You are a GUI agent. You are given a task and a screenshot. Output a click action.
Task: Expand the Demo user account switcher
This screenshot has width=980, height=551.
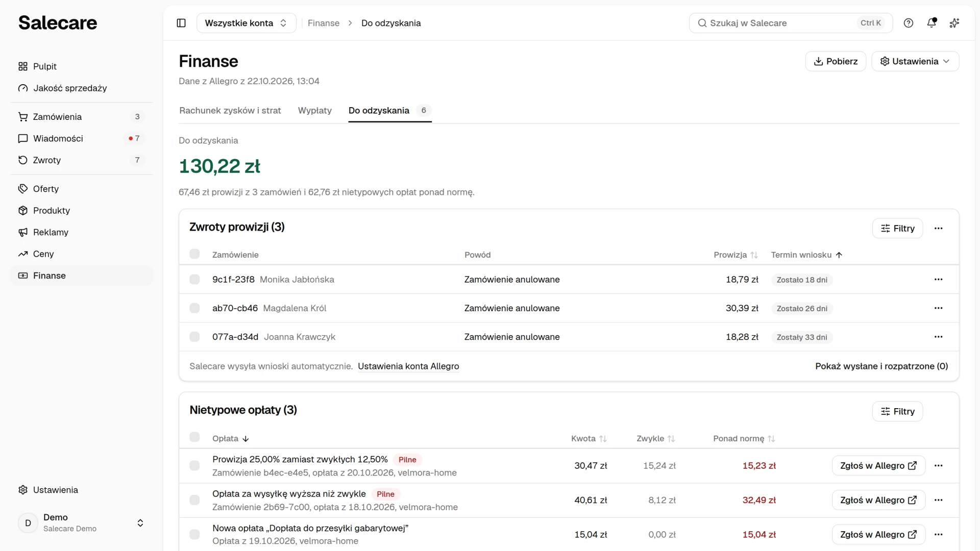click(82, 523)
